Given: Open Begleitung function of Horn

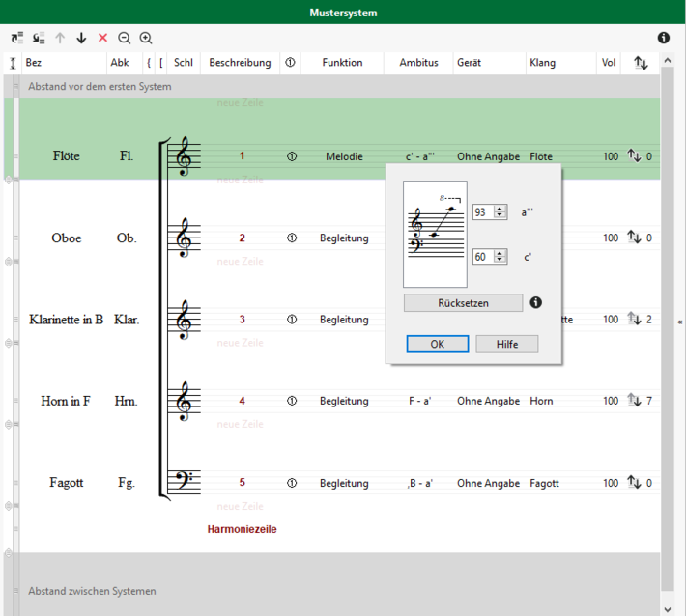Looking at the screenshot, I should click(x=344, y=401).
